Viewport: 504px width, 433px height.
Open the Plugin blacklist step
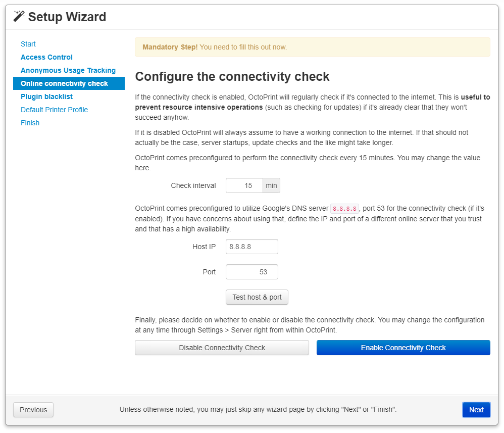(46, 97)
